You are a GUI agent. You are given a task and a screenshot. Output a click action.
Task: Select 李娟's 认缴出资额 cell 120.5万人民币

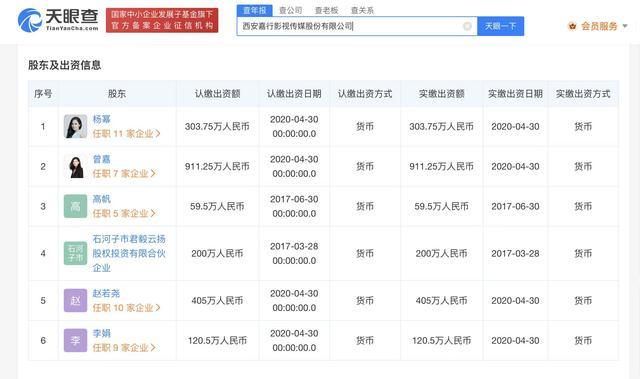tap(217, 341)
